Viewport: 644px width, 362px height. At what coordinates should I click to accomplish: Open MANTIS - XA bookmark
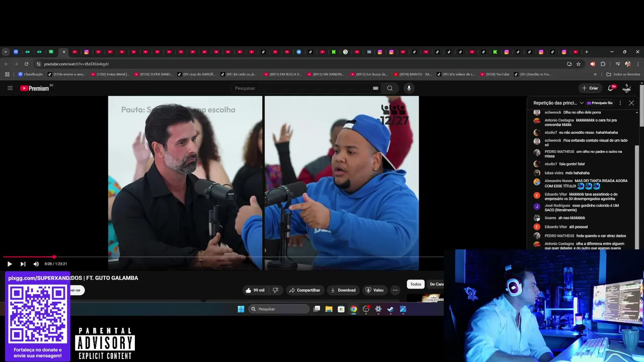[413, 74]
